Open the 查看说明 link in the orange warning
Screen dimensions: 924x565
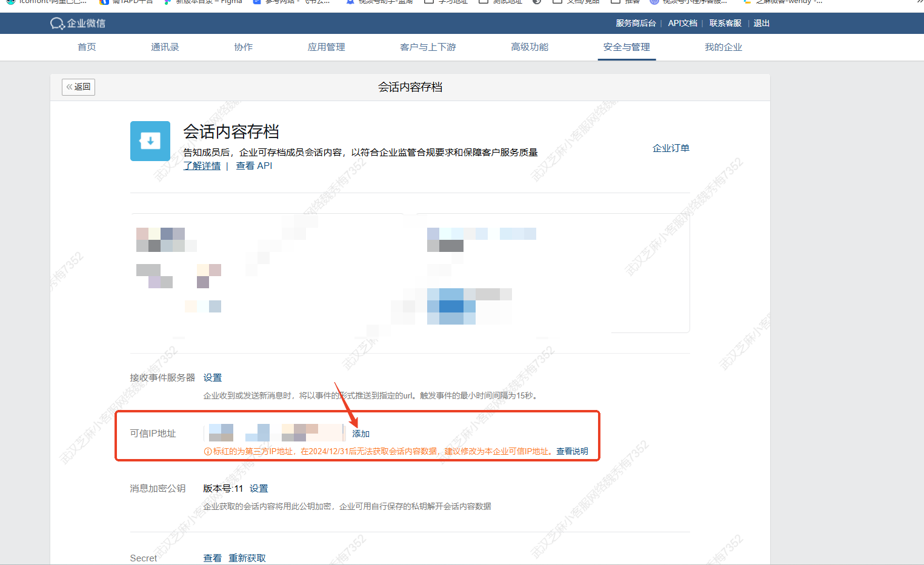point(572,451)
